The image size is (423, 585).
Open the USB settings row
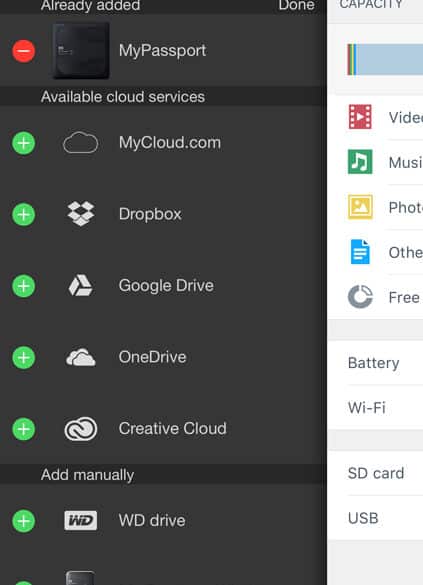tap(375, 518)
